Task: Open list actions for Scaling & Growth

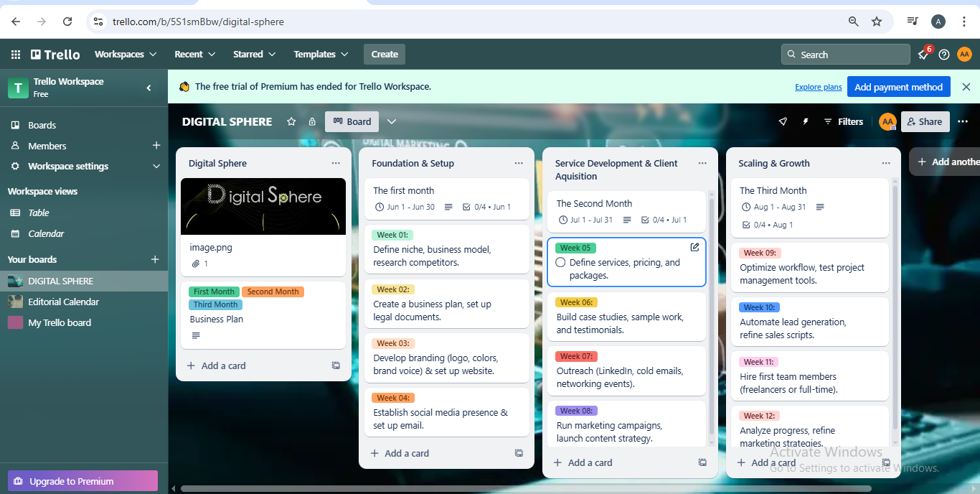Action: tap(886, 164)
